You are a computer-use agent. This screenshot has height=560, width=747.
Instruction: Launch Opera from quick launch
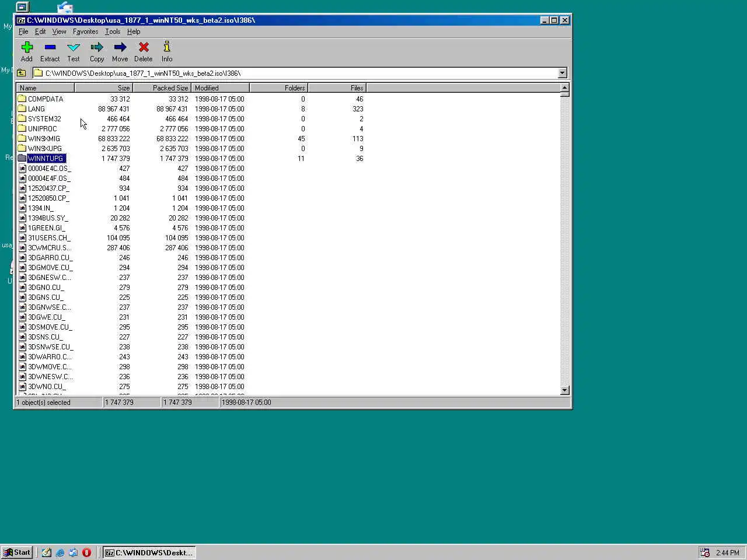coord(86,552)
